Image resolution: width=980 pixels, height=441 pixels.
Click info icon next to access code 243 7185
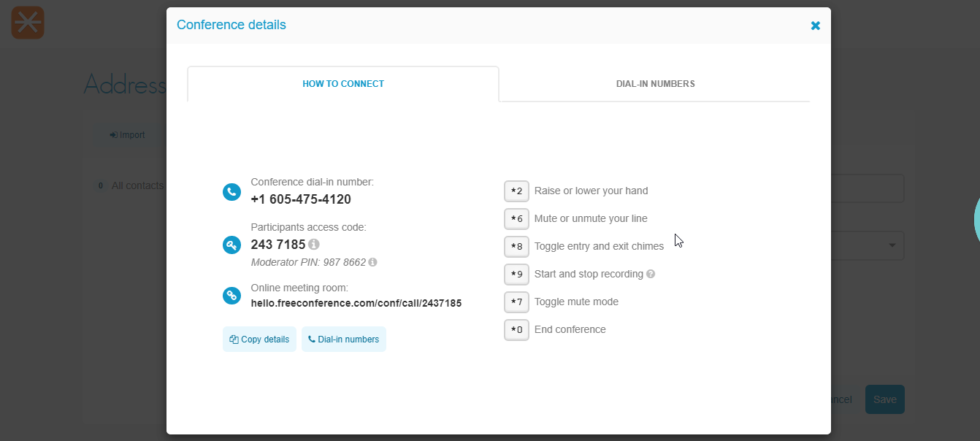coord(314,244)
